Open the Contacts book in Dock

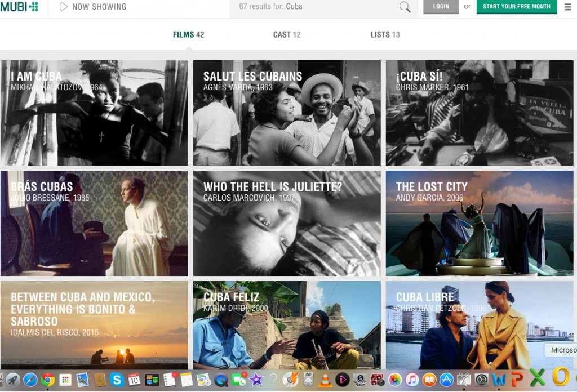coord(100,380)
